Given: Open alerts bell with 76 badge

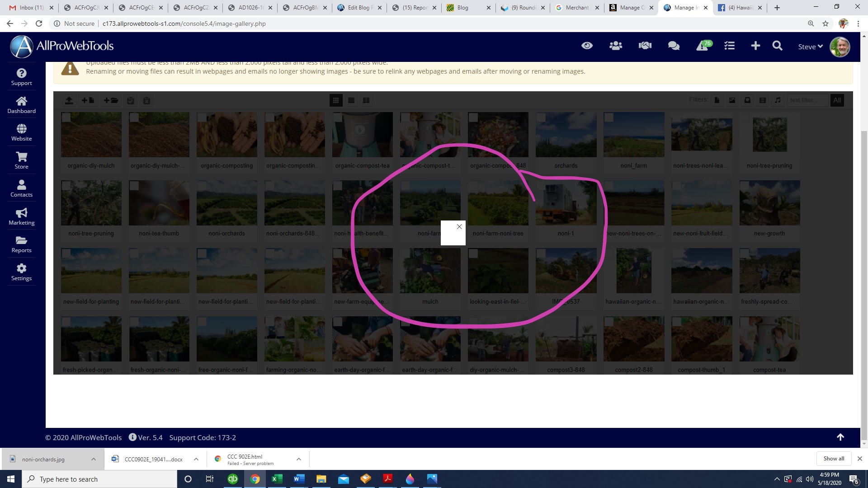Looking at the screenshot, I should [x=704, y=46].
